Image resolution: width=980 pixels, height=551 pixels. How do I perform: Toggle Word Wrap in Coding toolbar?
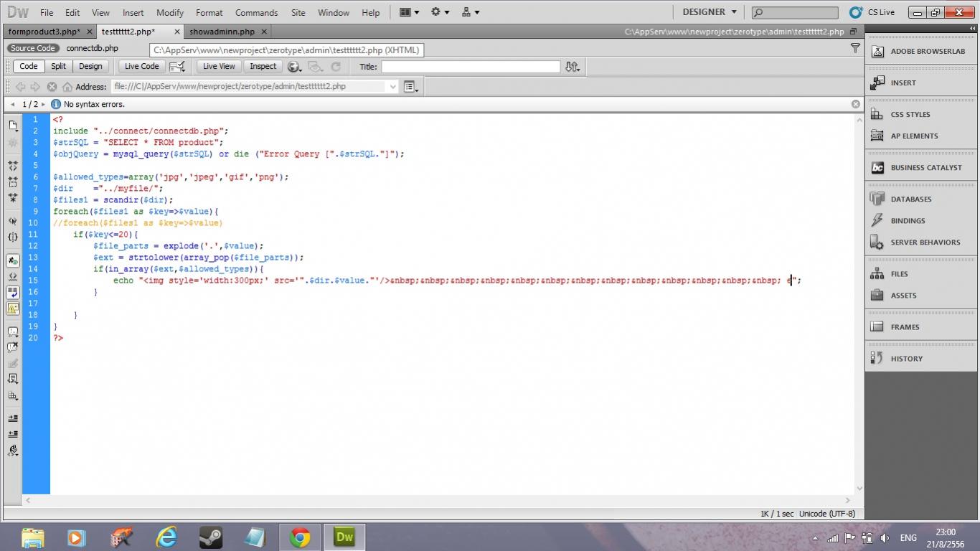[x=13, y=292]
